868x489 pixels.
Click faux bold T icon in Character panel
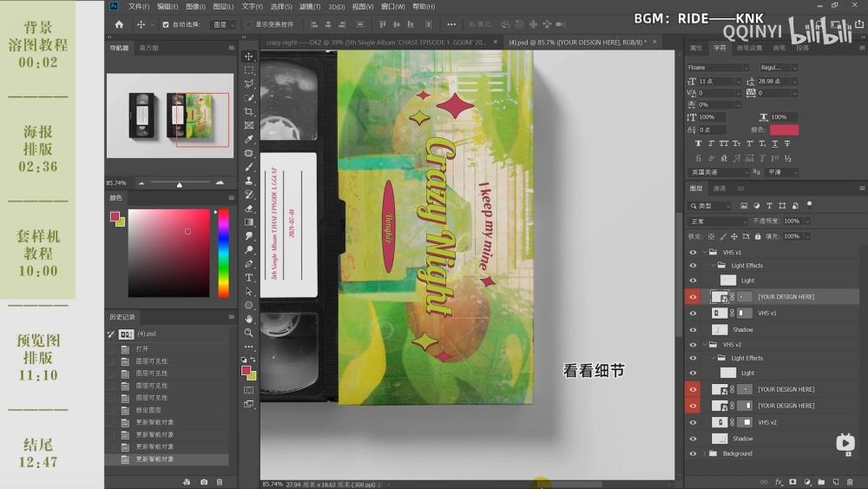[698, 143]
